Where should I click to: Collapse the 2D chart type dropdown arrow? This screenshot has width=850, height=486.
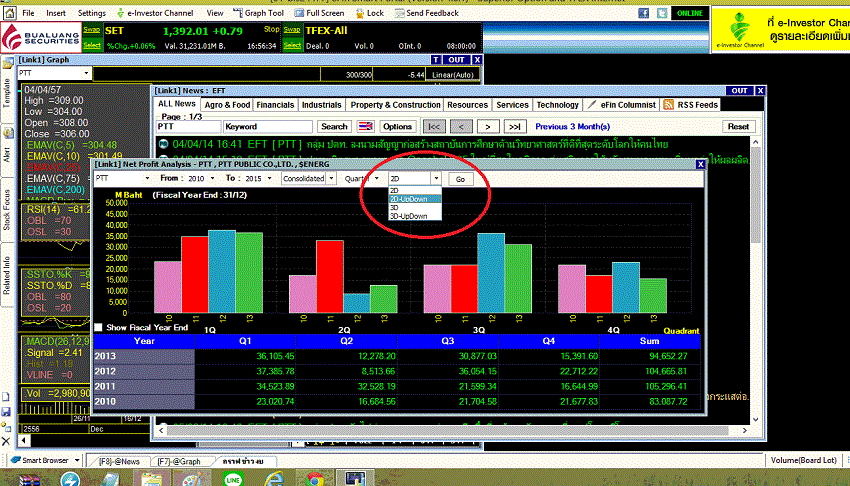pos(436,178)
